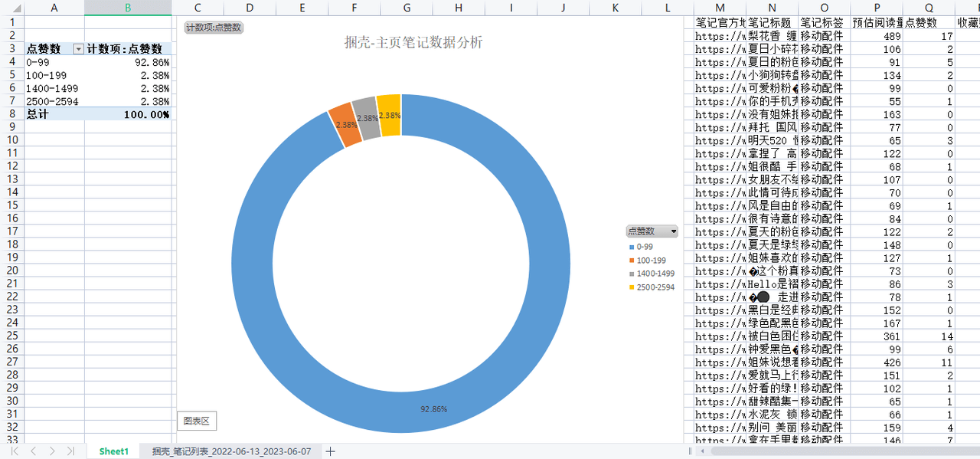Select the title cell starting 明天520

(773, 140)
